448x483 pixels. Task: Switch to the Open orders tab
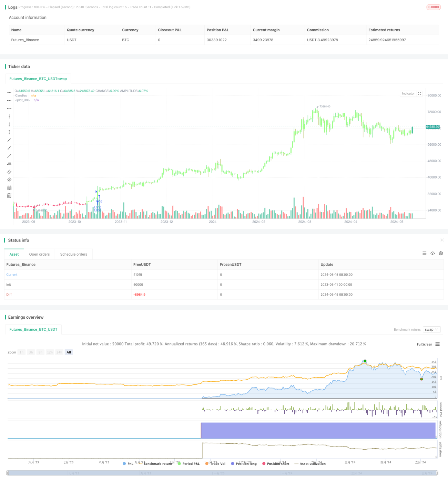[39, 254]
